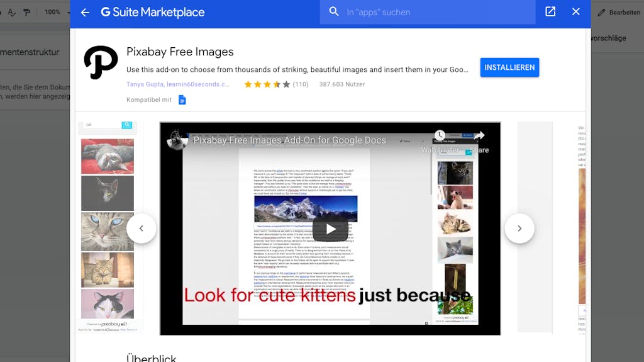Show previous screenshot in carousel
Screen dimensions: 644x362
pos(142,229)
